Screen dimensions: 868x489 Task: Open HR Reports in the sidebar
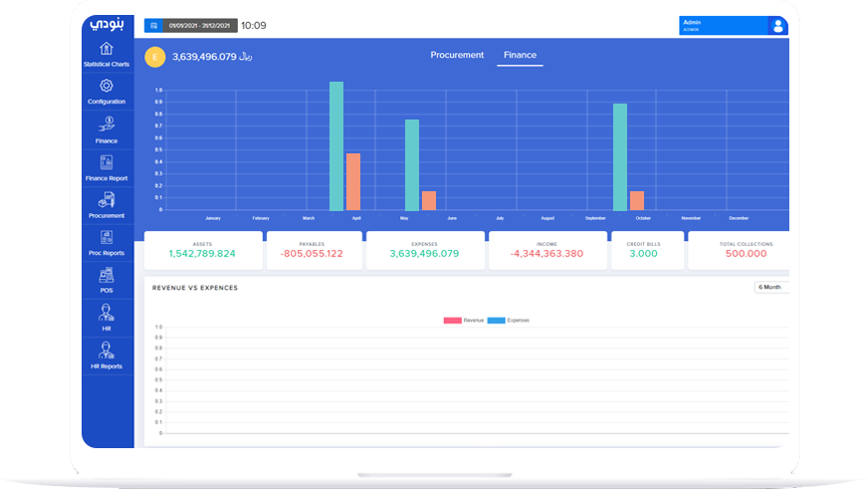107,352
